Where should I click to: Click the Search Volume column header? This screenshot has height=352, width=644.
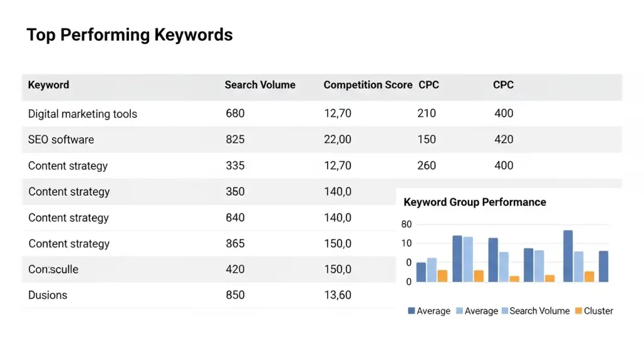click(260, 85)
